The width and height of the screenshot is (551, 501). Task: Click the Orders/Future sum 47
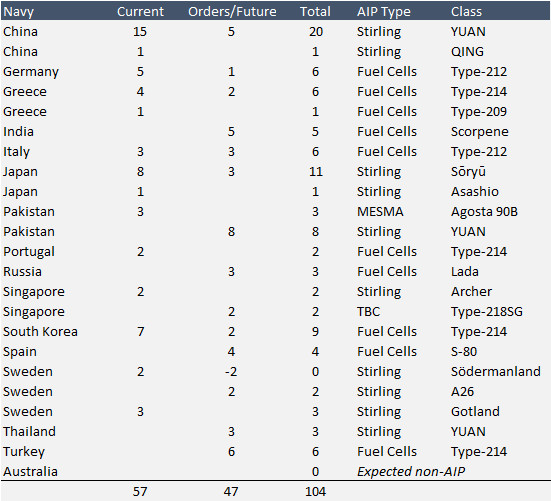tap(231, 492)
